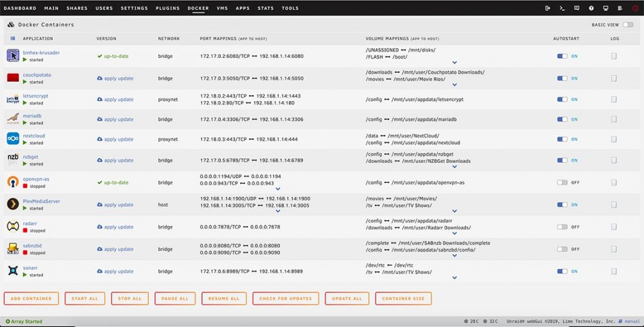Expand volume mappings for binhex-krusader

coord(455,63)
